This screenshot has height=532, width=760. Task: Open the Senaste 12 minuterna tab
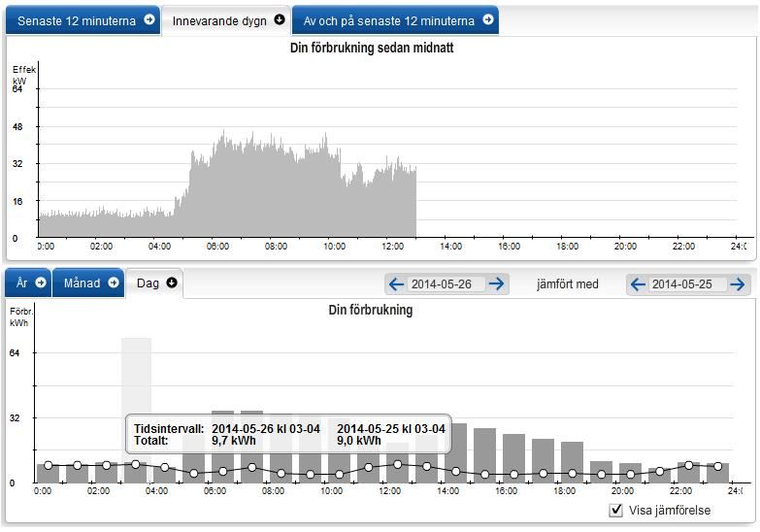[77, 20]
